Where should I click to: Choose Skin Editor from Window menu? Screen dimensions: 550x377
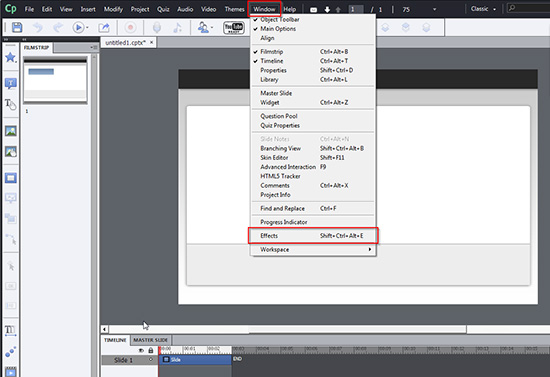coord(312,158)
